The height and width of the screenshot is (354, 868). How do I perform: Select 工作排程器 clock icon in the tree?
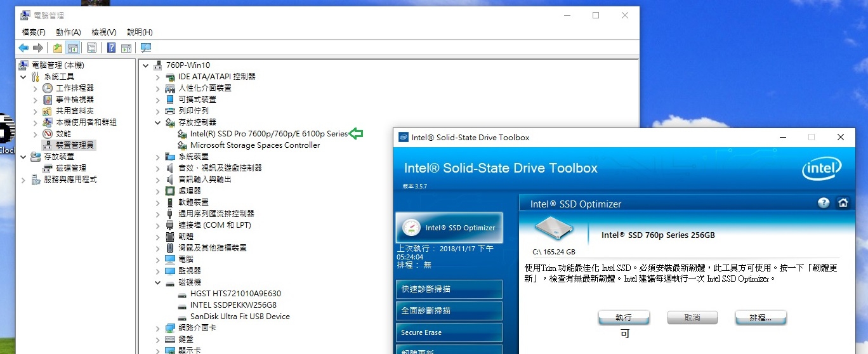(x=48, y=88)
